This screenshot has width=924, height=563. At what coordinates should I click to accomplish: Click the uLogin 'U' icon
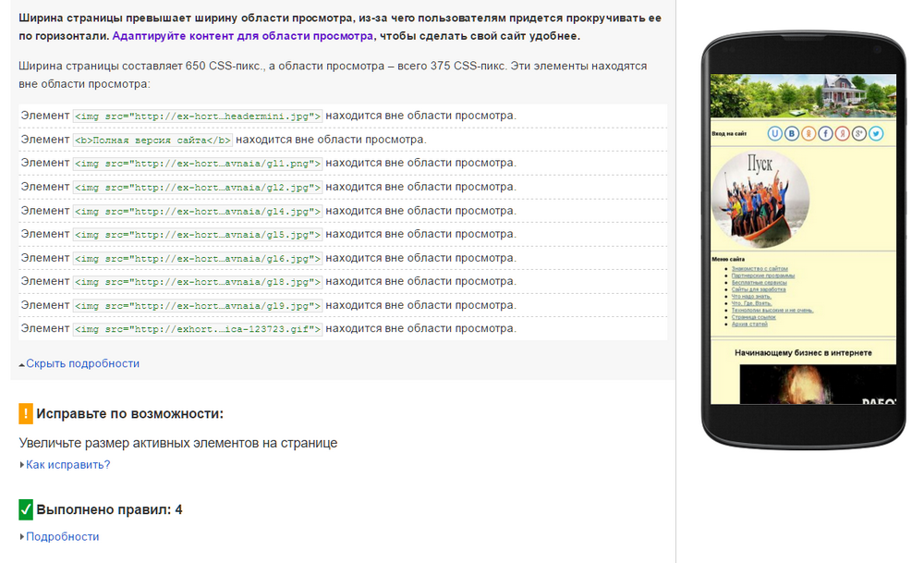(x=776, y=134)
